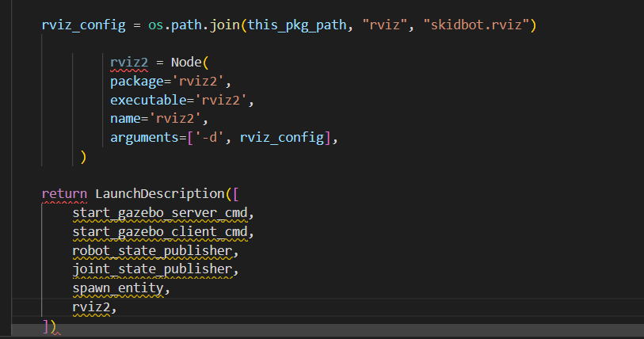The height and width of the screenshot is (339, 644).
Task: Click 'start_gazebo_client_cmd' list entry
Action: pyautogui.click(x=160, y=232)
